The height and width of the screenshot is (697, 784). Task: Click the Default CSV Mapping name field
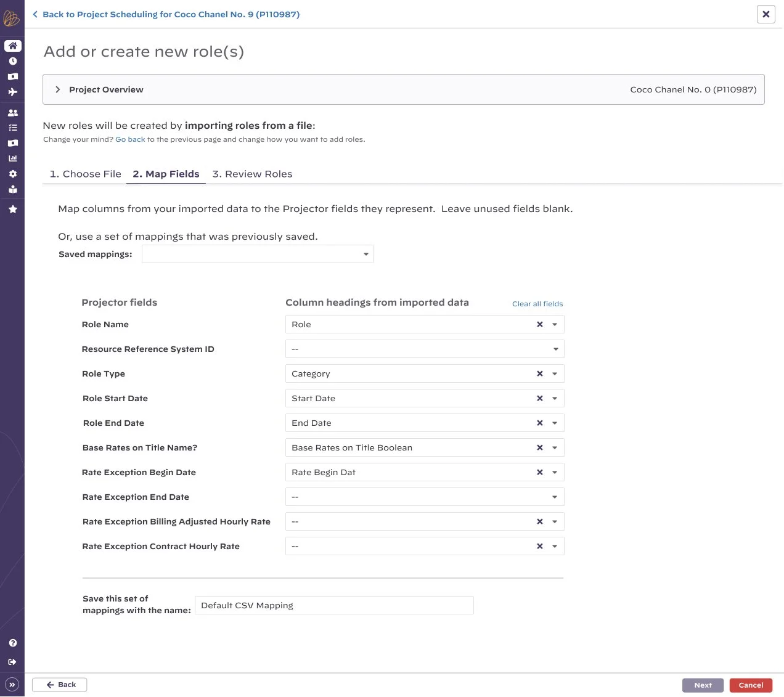(333, 605)
